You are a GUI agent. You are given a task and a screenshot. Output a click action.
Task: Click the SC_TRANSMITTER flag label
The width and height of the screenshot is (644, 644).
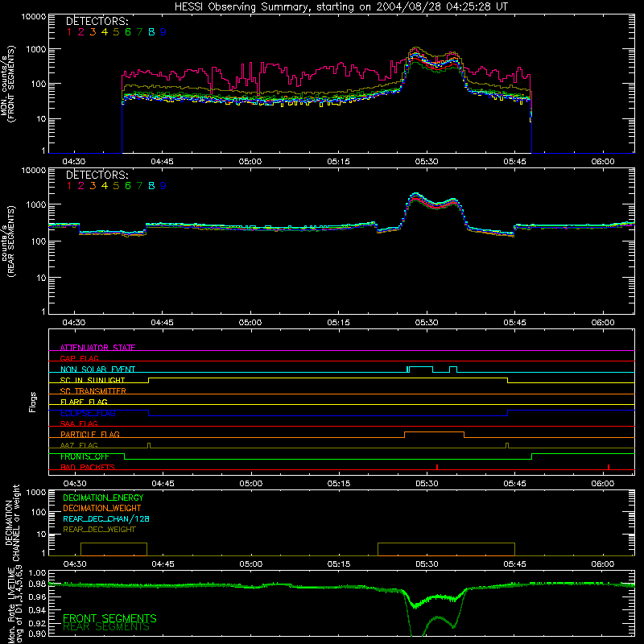coord(93,390)
